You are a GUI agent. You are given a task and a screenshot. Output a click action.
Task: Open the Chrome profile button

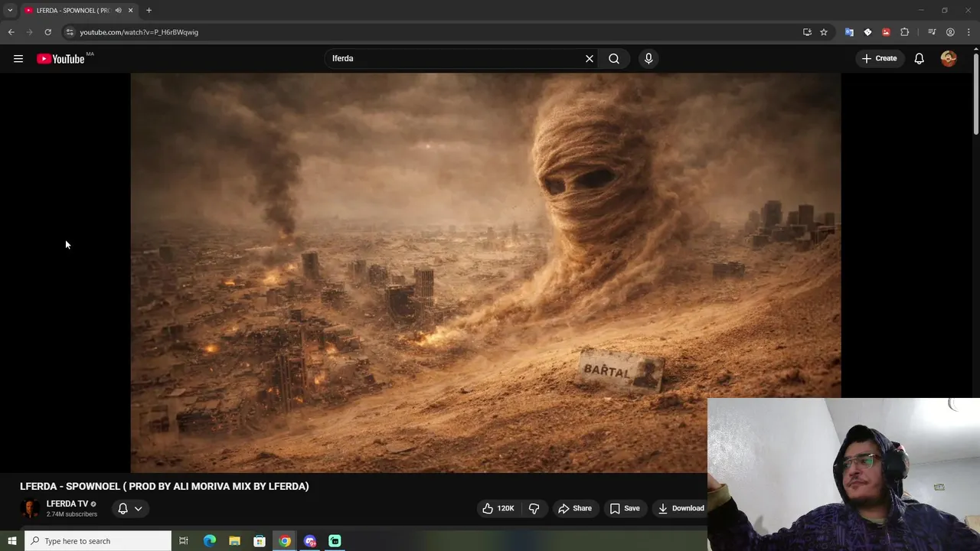[950, 32]
